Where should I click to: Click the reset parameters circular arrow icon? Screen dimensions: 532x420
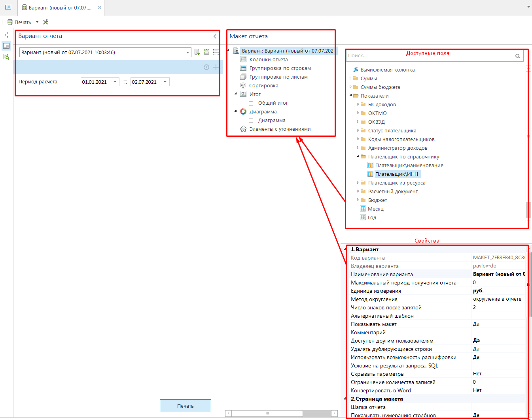[206, 67]
